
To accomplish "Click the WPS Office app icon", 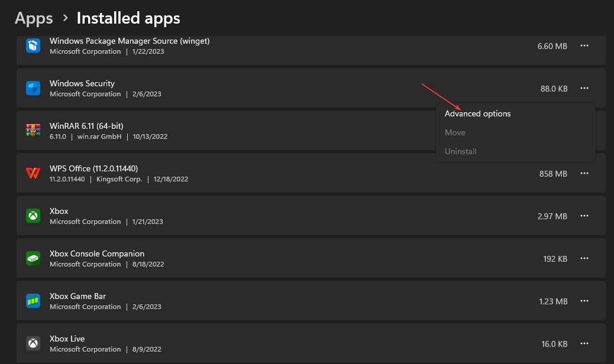I will [33, 173].
